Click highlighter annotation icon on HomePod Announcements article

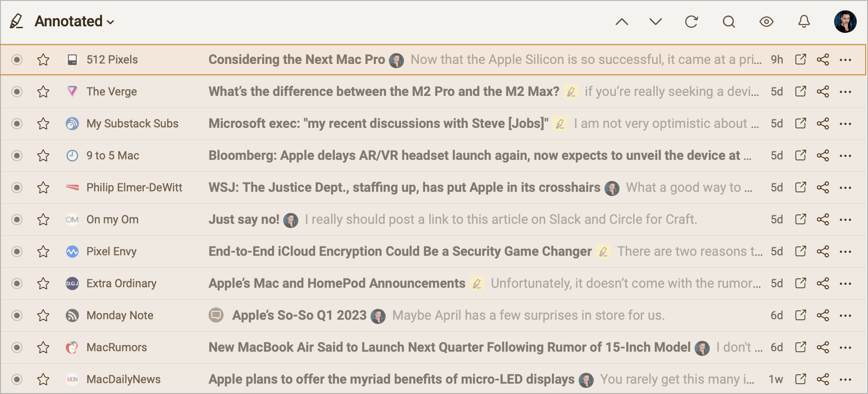tap(477, 284)
